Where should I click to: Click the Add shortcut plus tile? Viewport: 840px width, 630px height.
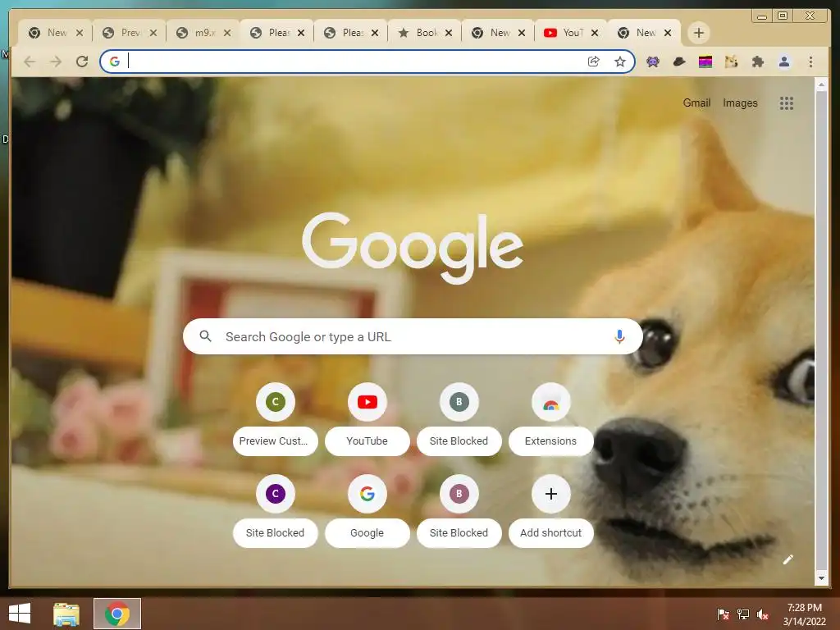tap(550, 511)
